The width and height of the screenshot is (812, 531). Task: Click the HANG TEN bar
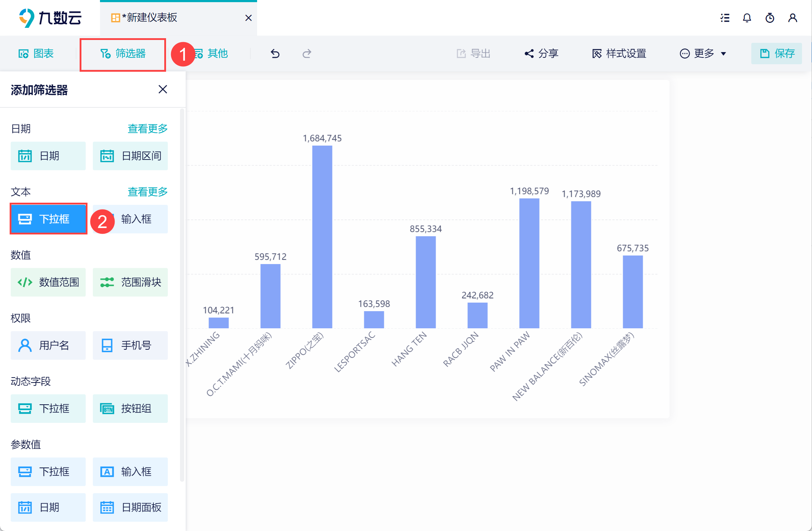pos(426,282)
